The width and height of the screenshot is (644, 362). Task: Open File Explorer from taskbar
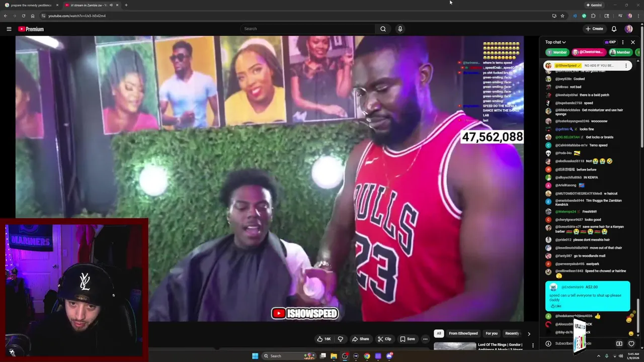(334, 356)
